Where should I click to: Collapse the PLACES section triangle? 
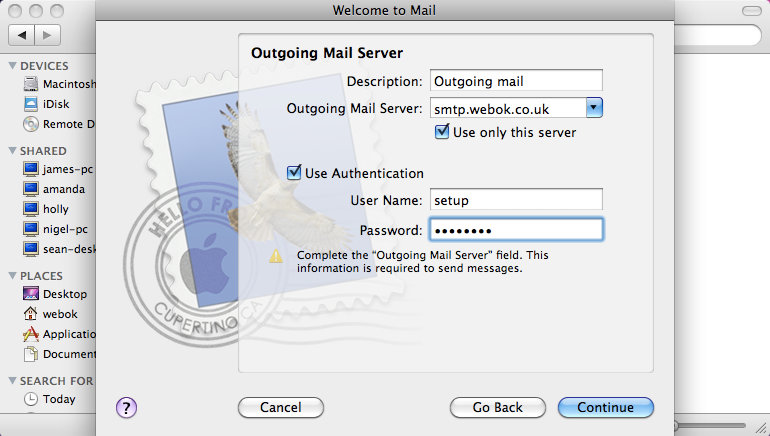13,275
